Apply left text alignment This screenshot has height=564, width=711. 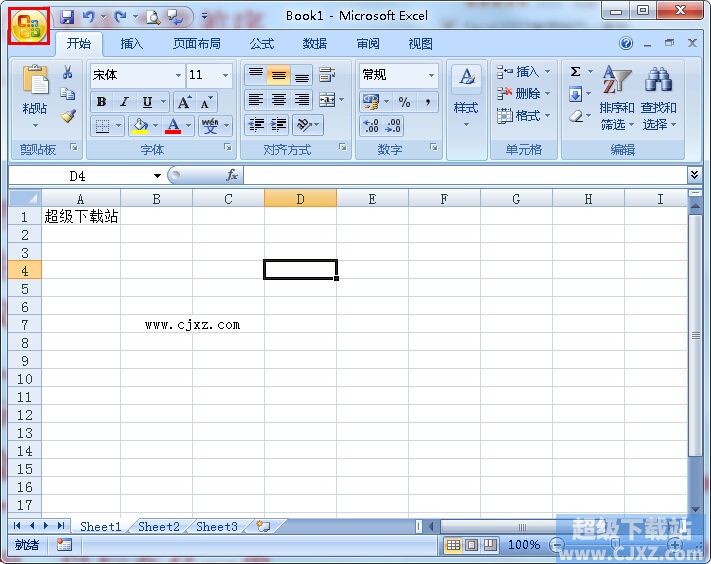pos(256,99)
